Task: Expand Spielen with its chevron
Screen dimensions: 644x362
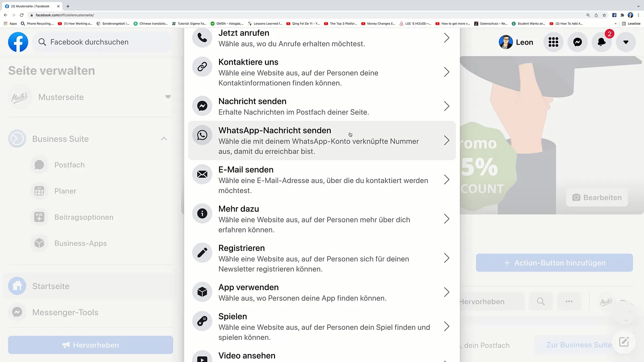Action: (x=446, y=326)
